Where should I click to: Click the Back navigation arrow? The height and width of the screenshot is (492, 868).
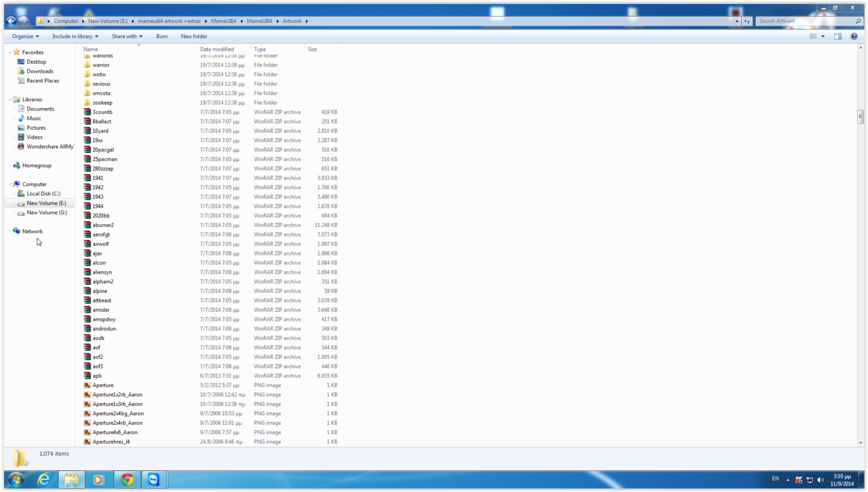11,21
